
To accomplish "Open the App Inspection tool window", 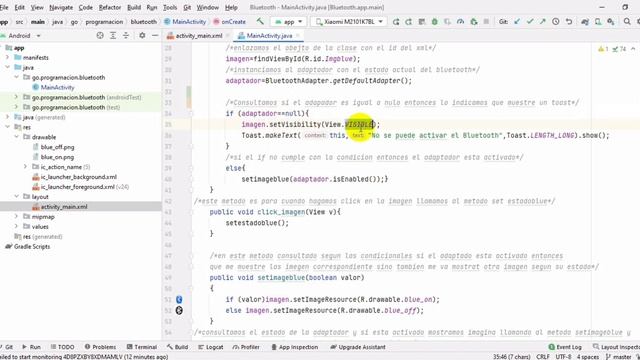I will [x=295, y=347].
